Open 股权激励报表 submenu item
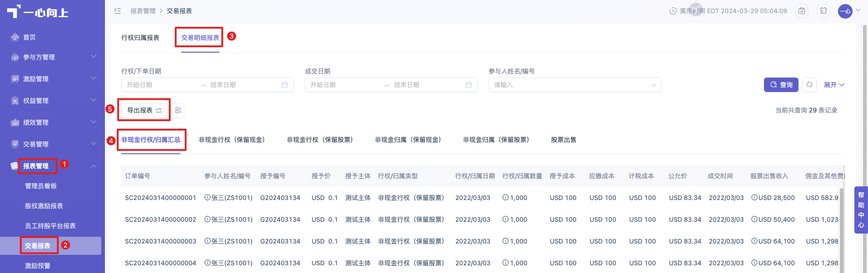The height and width of the screenshot is (273, 868). click(44, 206)
